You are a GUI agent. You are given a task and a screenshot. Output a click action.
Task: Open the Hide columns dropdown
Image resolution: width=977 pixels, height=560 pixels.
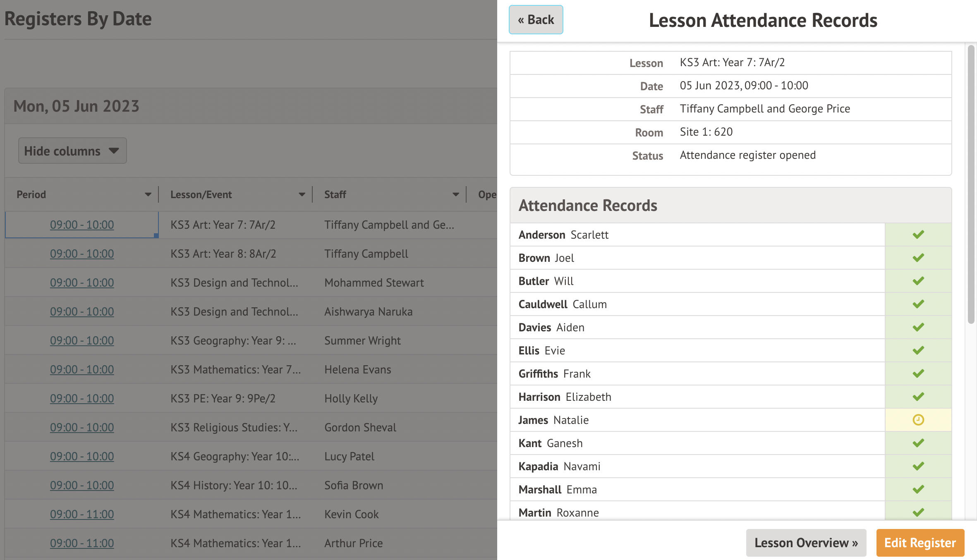[x=72, y=151]
